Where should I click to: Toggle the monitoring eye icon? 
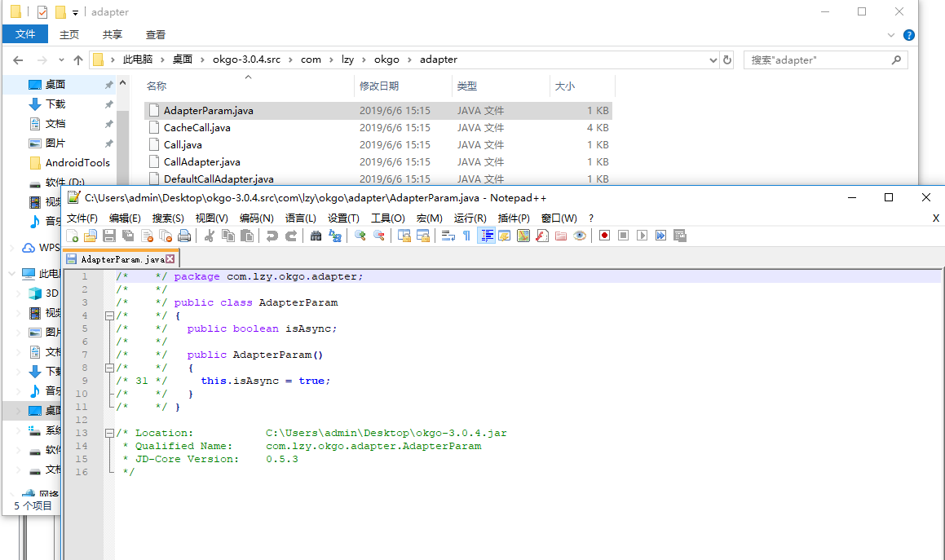580,236
